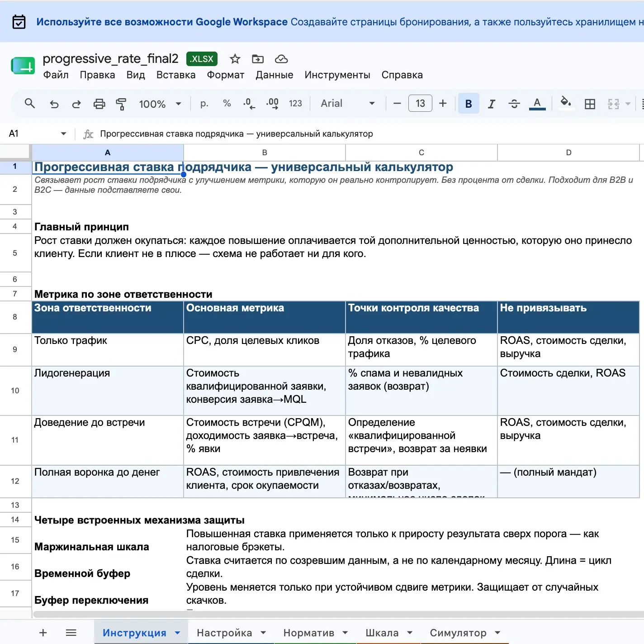The image size is (644, 644).
Task: Open the zoom 100% dropdown
Action: (160, 104)
